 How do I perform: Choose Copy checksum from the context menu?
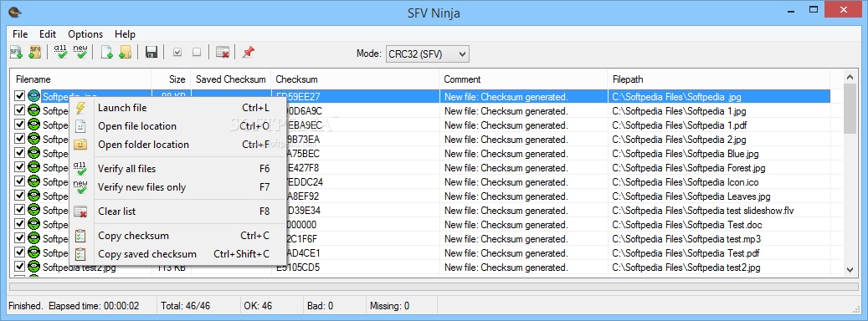177,236
